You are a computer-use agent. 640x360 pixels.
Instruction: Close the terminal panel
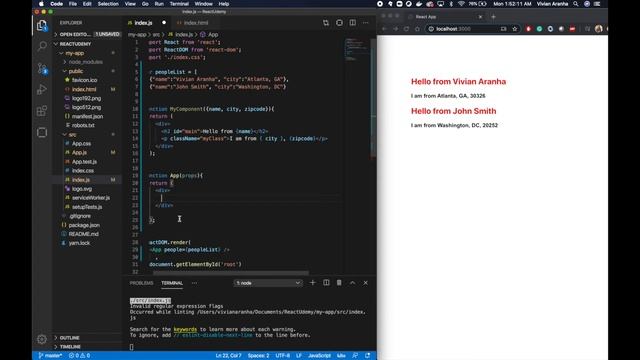tap(366, 282)
